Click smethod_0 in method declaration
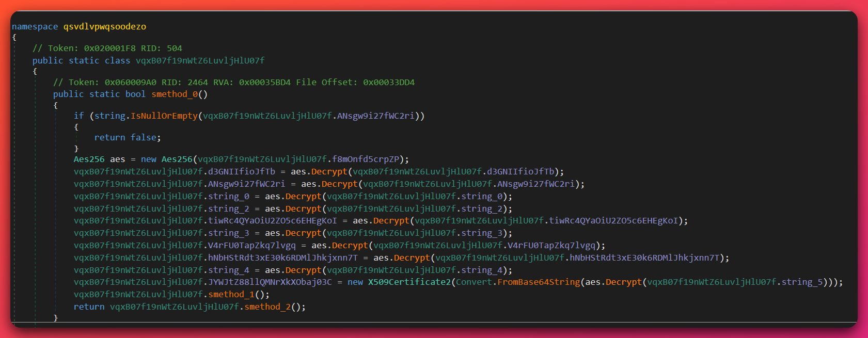Viewport: 868px width, 338px height. tap(175, 94)
